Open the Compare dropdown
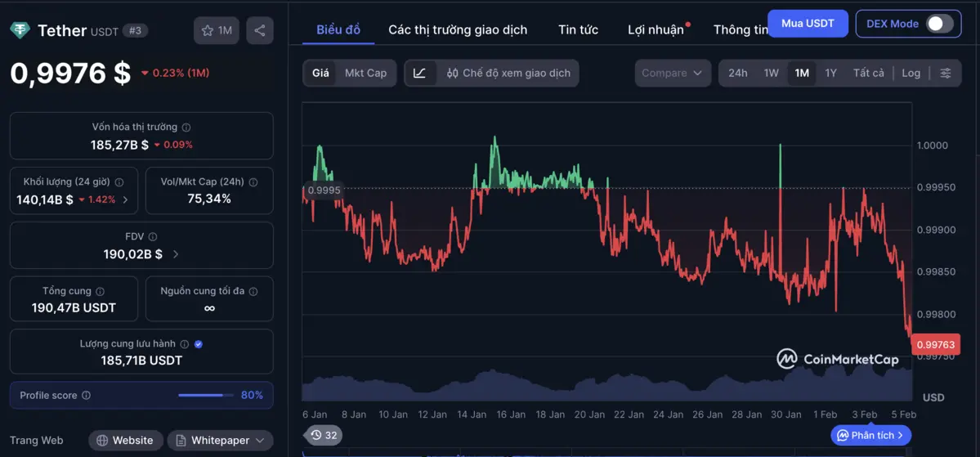This screenshot has width=980, height=457. (x=672, y=73)
